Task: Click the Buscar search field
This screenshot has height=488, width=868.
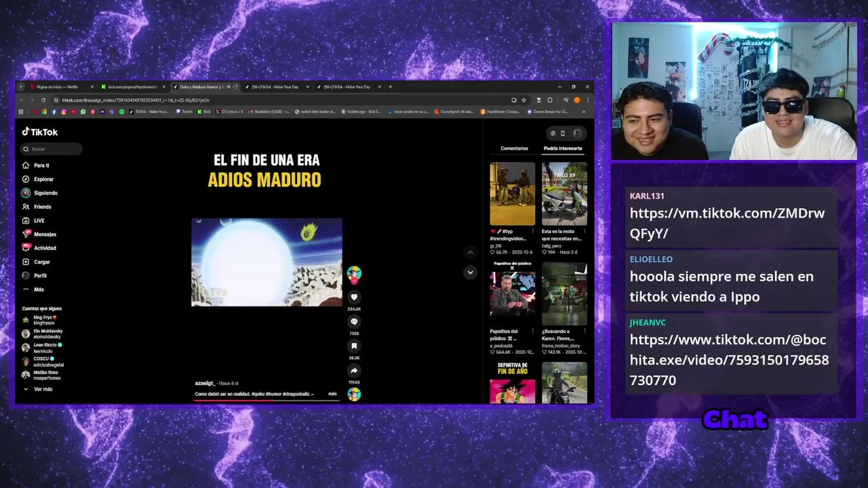Action: (52, 149)
